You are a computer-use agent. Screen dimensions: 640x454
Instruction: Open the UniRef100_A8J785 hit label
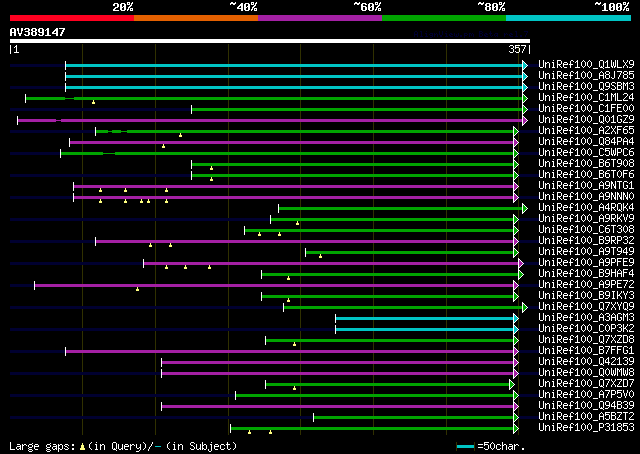586,76
